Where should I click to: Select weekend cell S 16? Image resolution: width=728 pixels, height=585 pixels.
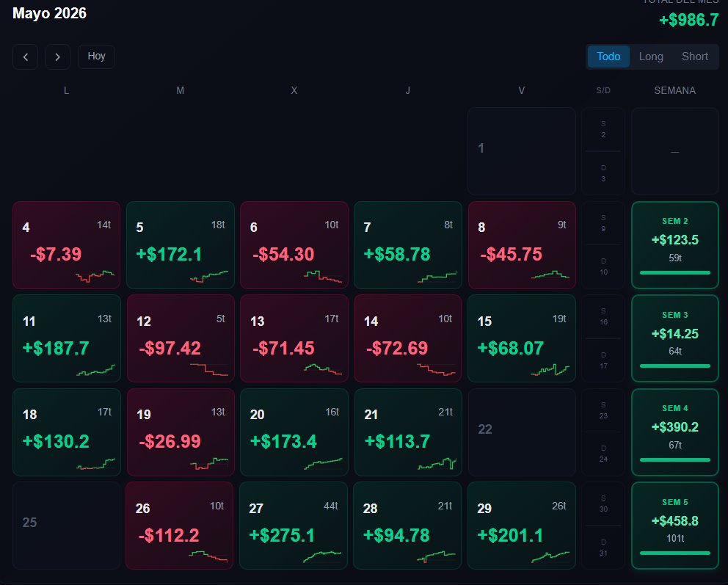(603, 316)
